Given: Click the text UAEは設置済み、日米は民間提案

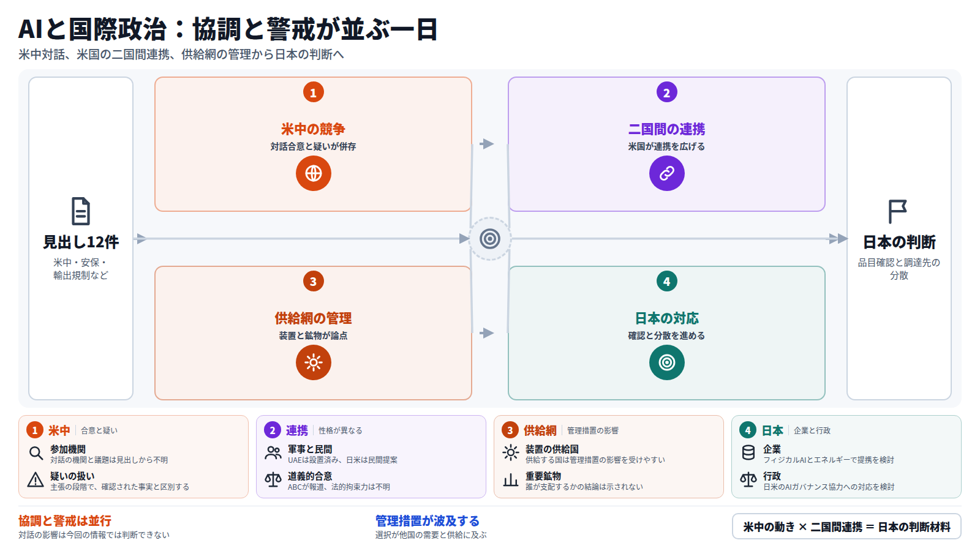Looking at the screenshot, I should (343, 460).
